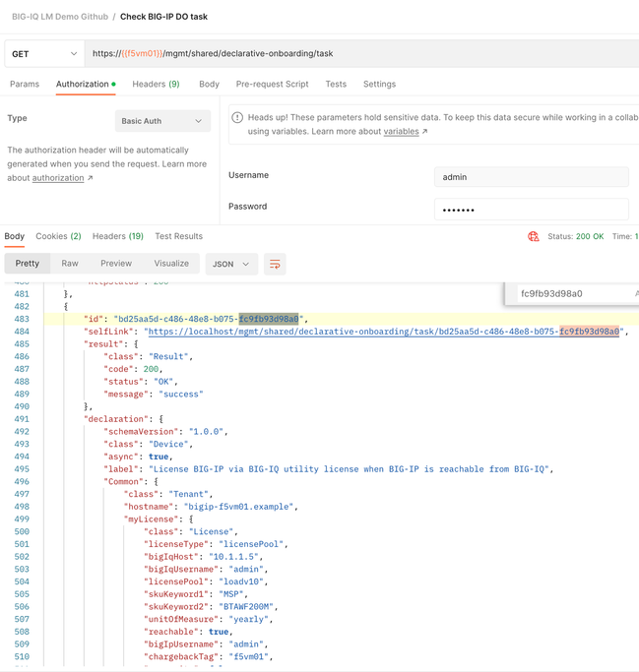The height and width of the screenshot is (672, 639).
Task: View the Test Results tab
Action: click(x=178, y=236)
